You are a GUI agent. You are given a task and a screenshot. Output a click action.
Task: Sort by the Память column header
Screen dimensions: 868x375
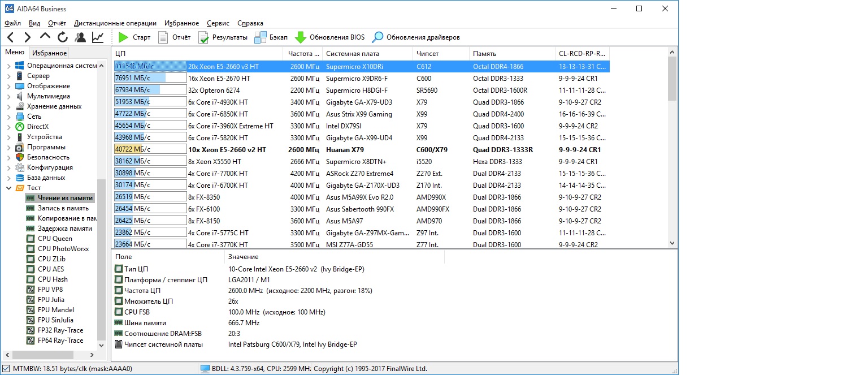pos(513,54)
